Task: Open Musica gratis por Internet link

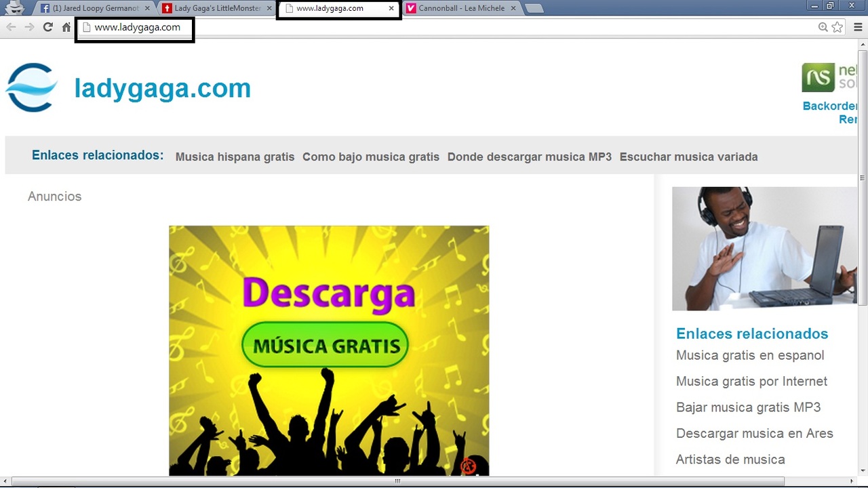Action: 752,381
